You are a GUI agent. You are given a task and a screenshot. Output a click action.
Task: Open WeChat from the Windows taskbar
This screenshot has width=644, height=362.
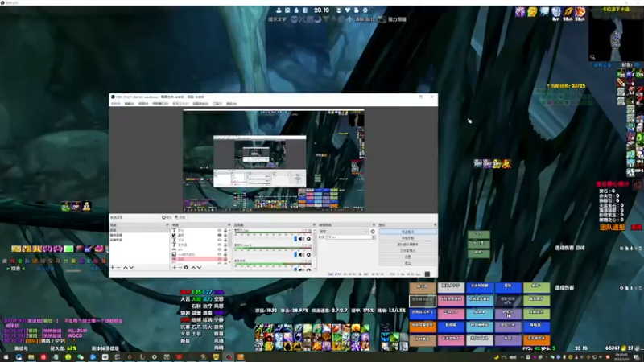80,357
